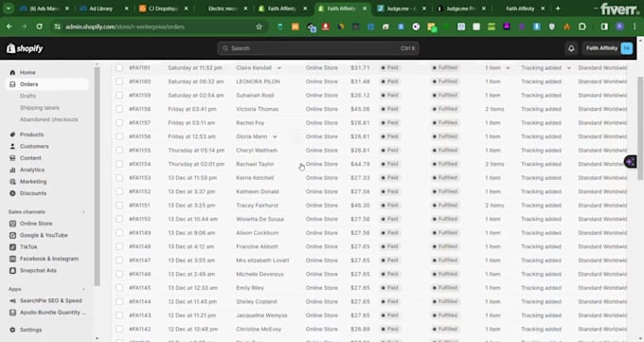Click the orders list vertical scrollbar

(640, 128)
